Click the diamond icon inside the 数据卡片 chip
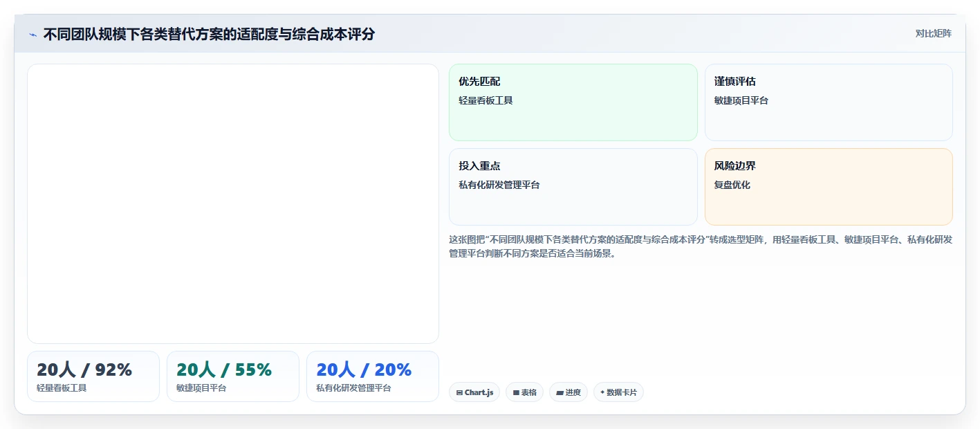Screen dimensions: 980x429 [602, 392]
